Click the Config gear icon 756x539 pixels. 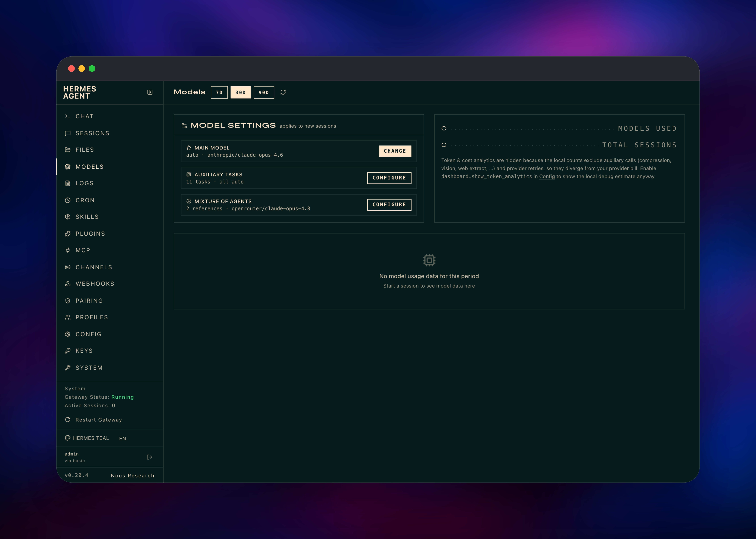pyautogui.click(x=68, y=334)
